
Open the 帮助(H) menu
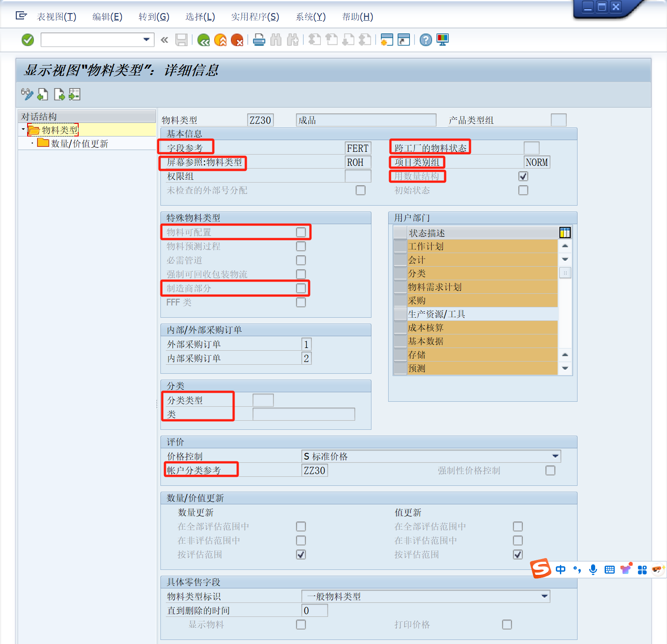tap(357, 17)
